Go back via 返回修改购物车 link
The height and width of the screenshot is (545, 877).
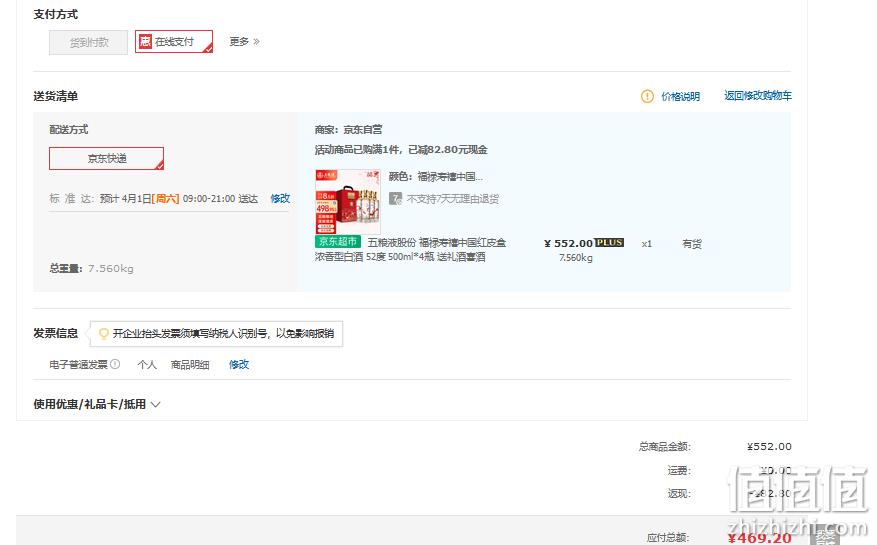(758, 96)
